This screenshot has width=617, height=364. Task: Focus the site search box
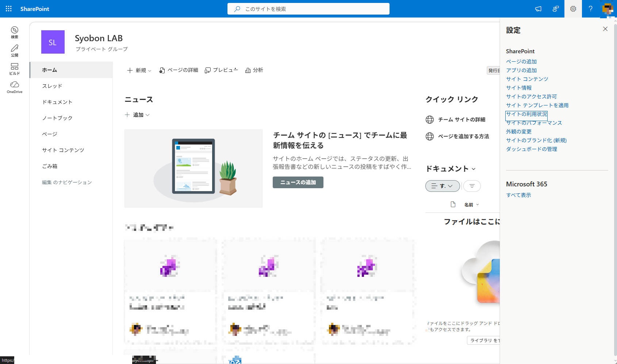click(x=308, y=9)
